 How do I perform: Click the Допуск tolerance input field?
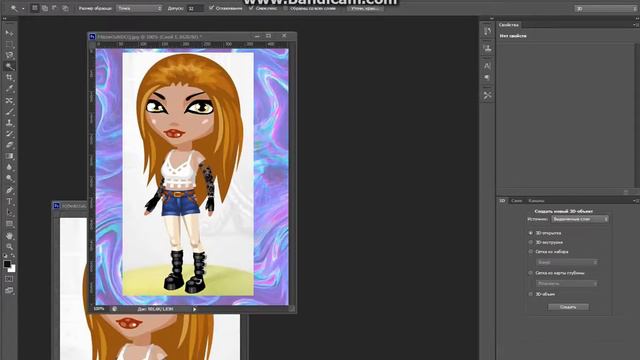pyautogui.click(x=195, y=8)
